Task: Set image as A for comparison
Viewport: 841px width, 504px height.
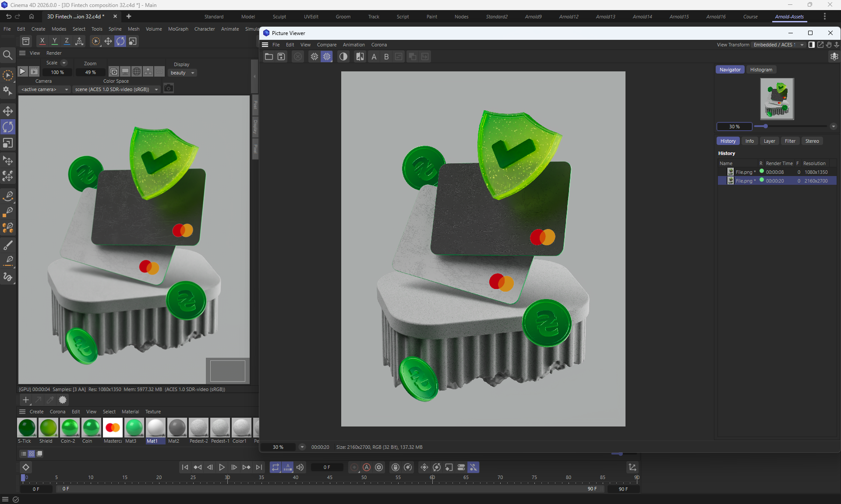Action: pos(374,56)
